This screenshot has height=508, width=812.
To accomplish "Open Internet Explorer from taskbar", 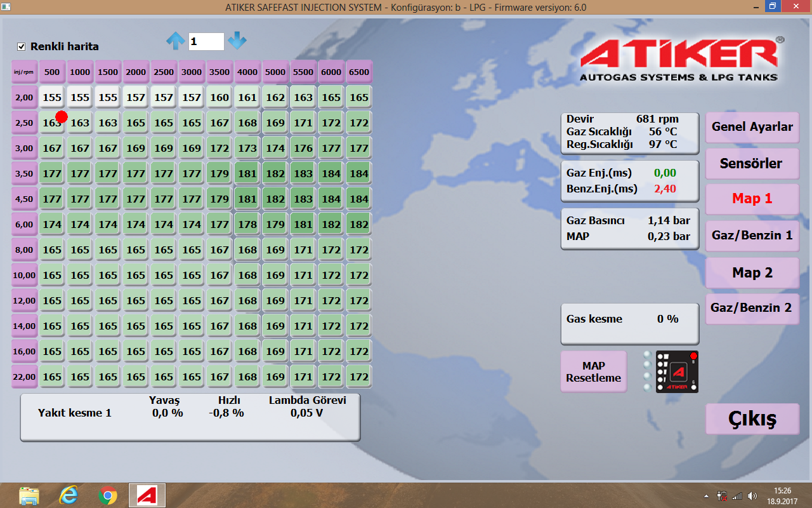I will coord(69,495).
